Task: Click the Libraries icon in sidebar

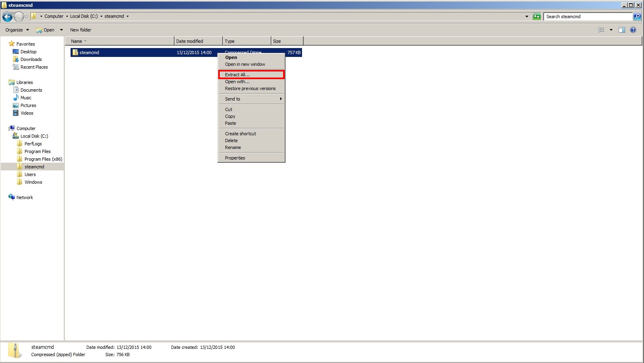Action: [12, 82]
